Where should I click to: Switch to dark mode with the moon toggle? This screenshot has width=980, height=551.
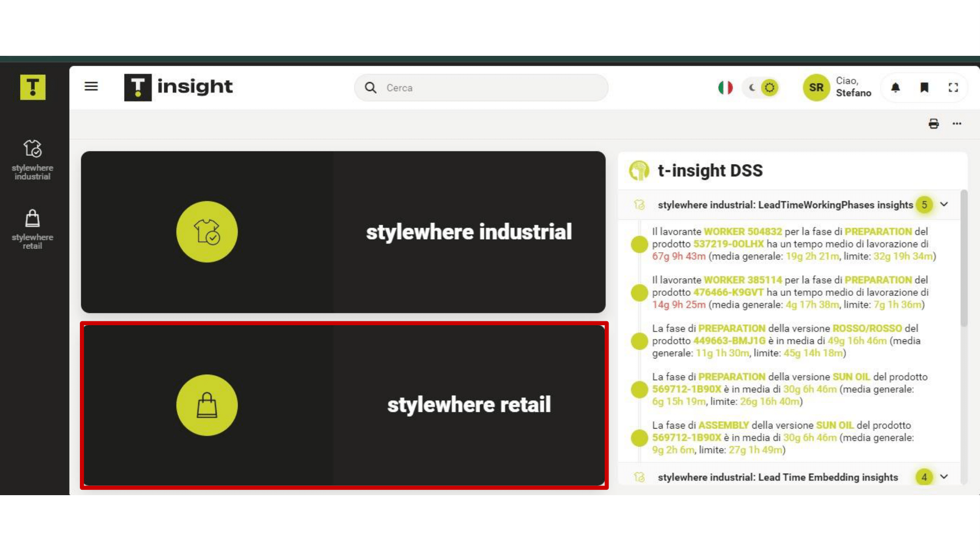click(x=752, y=88)
